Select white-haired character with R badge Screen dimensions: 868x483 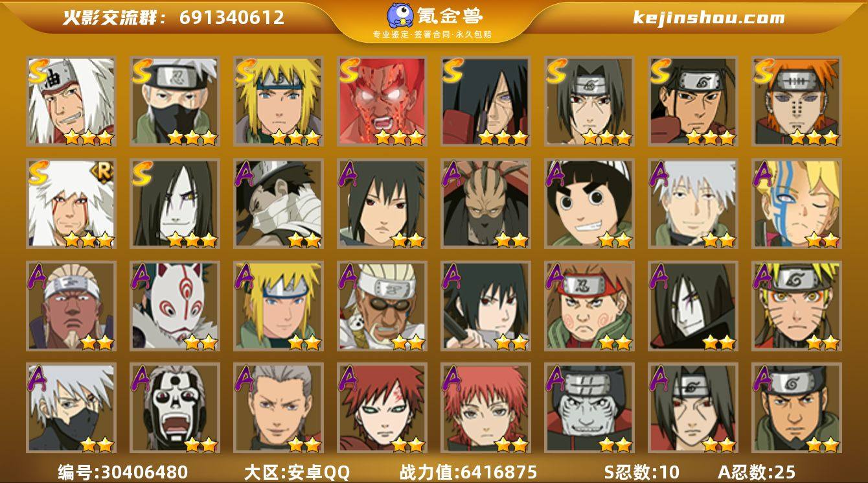pyautogui.click(x=71, y=204)
